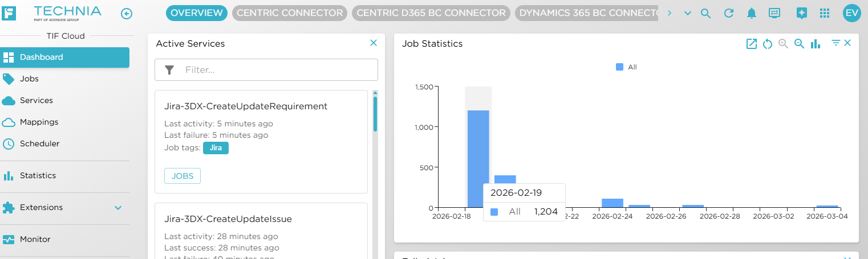Zoom in on the Job Statistics chart

783,43
